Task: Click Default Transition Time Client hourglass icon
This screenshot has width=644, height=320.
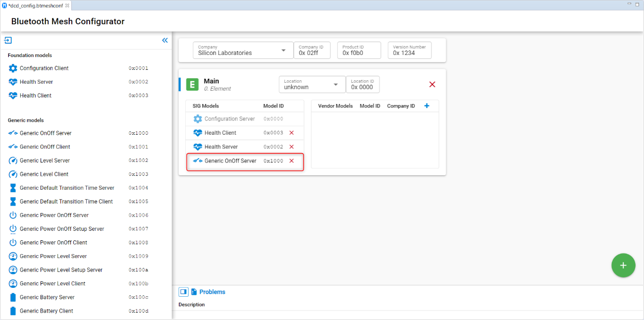Action: [13, 202]
